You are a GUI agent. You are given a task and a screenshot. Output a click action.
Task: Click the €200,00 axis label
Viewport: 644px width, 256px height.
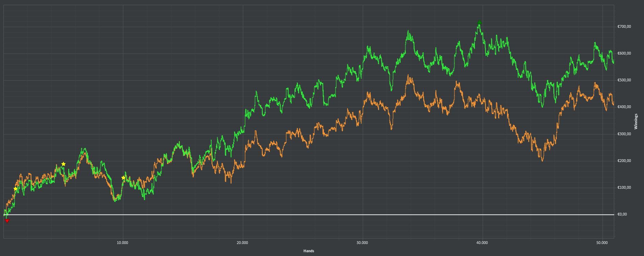coord(624,161)
